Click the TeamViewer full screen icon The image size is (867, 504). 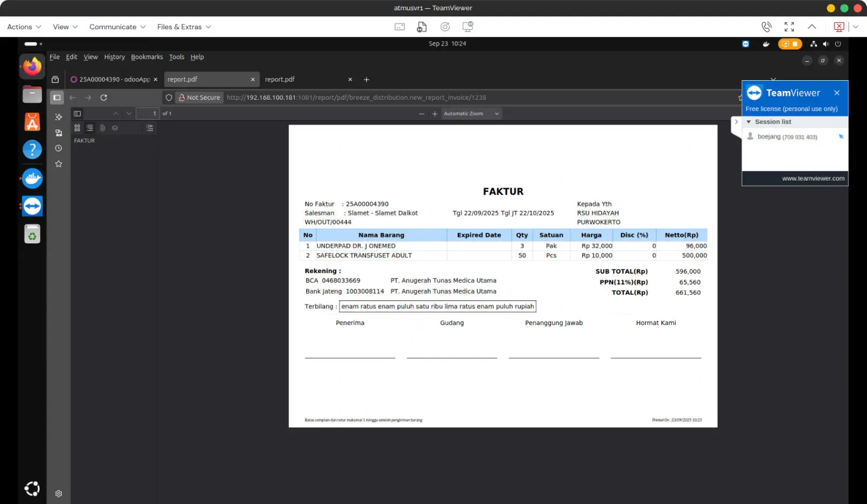(789, 27)
